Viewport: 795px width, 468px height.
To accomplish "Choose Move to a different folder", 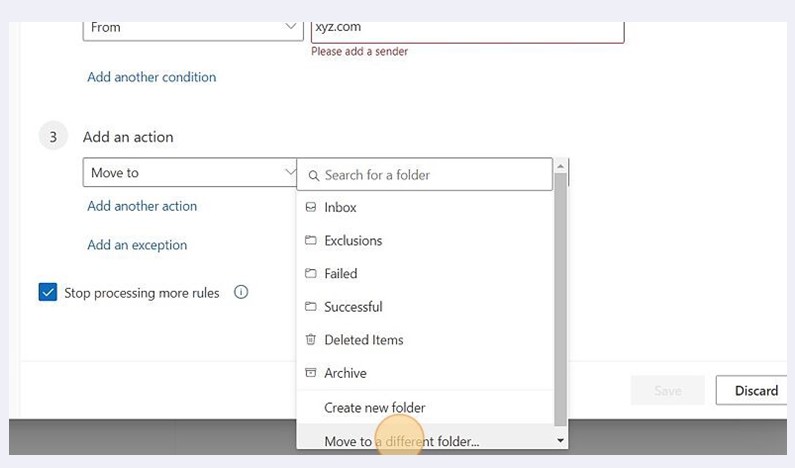I will 425,438.
